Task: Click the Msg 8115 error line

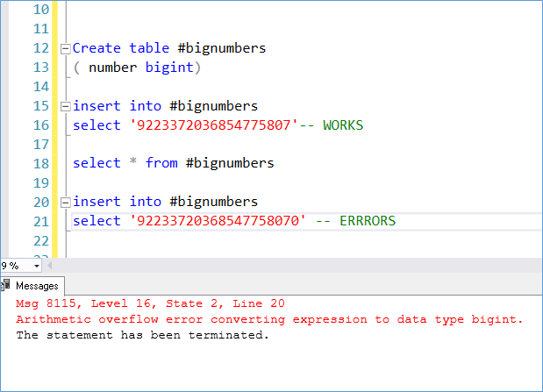Action: click(x=150, y=303)
